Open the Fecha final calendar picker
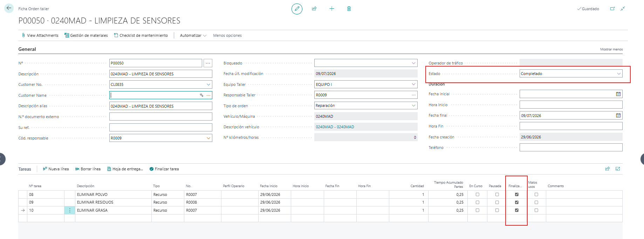Image resolution: width=644 pixels, height=239 pixels. (618, 115)
